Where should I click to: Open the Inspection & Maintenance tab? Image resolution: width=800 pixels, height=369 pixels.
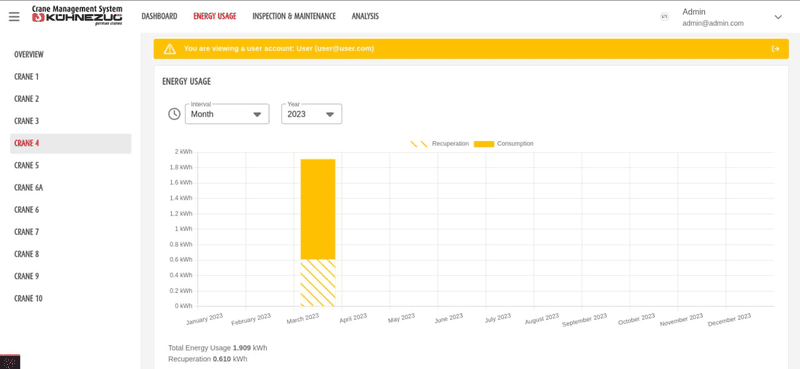coord(294,16)
